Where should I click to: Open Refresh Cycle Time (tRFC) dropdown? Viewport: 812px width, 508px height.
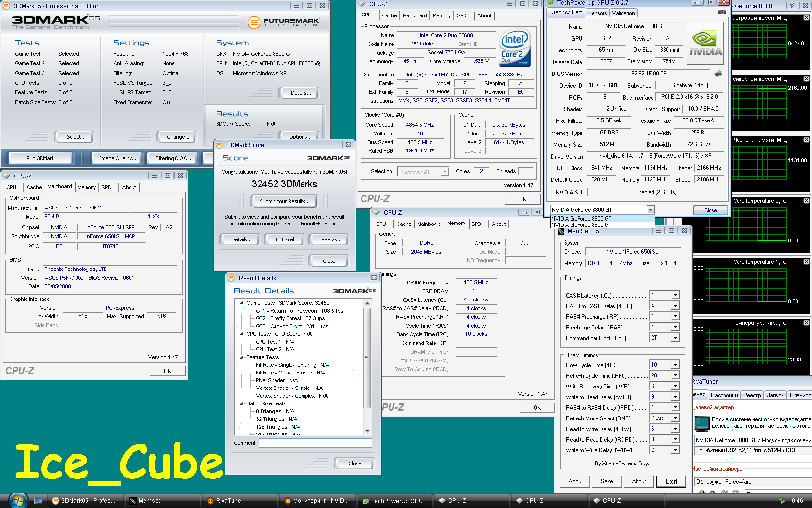pos(675,375)
